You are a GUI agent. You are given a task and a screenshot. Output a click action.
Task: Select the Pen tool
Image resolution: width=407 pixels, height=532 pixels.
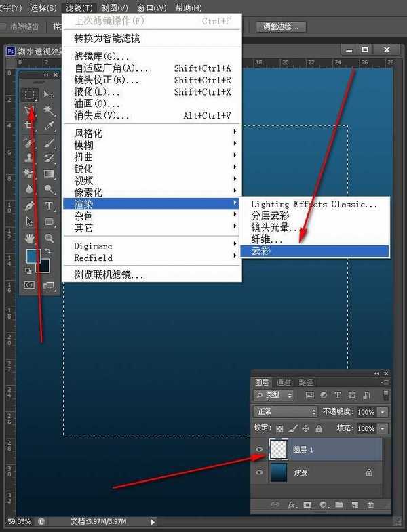tap(30, 205)
